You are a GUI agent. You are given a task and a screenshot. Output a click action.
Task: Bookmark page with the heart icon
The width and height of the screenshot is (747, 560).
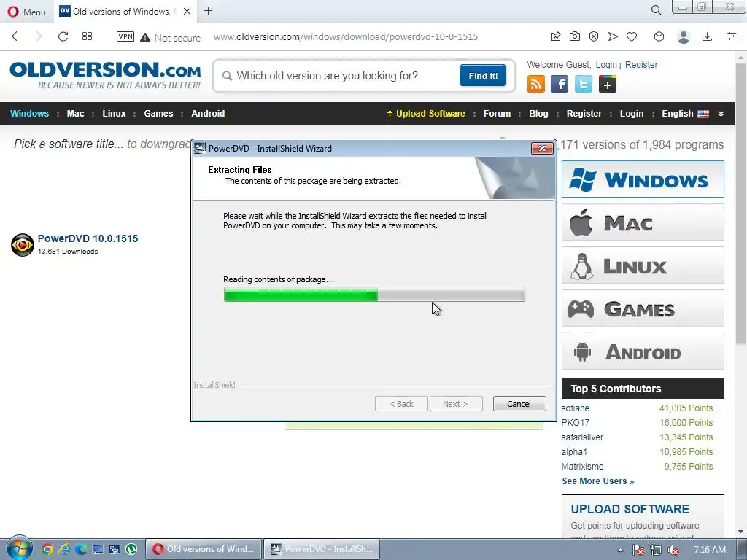632,36
